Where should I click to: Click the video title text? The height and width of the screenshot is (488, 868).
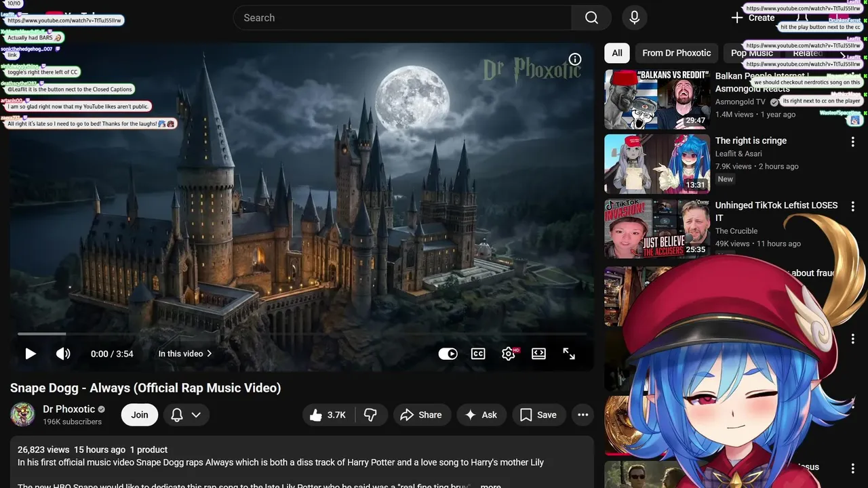click(145, 388)
